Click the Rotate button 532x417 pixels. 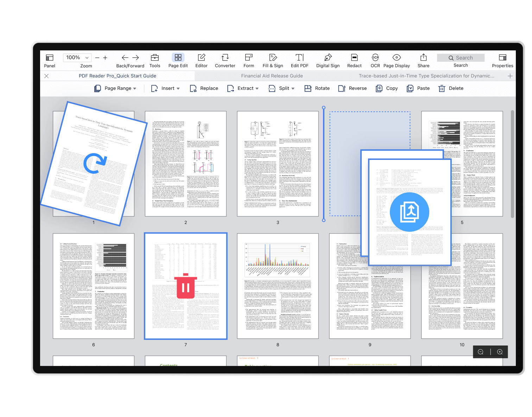click(317, 88)
